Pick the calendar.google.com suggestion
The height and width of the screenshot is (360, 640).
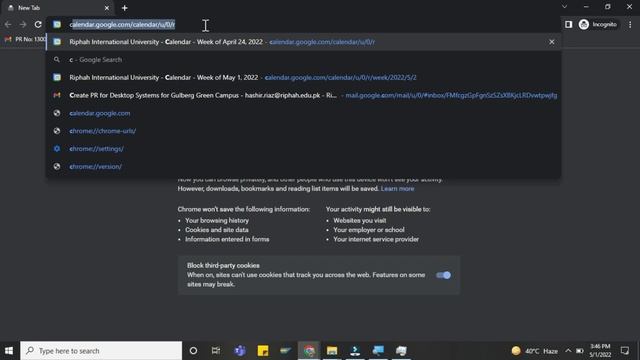[x=304, y=113]
